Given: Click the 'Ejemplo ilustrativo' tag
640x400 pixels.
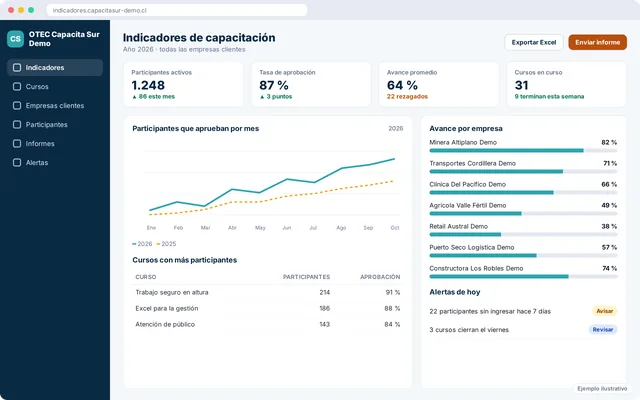Looking at the screenshot, I should 602,389.
